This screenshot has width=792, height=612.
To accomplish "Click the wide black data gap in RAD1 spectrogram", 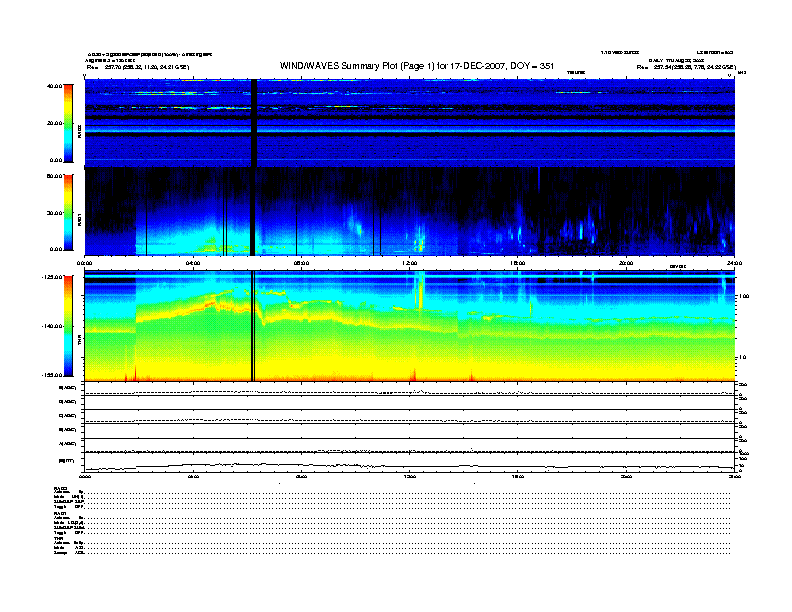I will [x=253, y=212].
